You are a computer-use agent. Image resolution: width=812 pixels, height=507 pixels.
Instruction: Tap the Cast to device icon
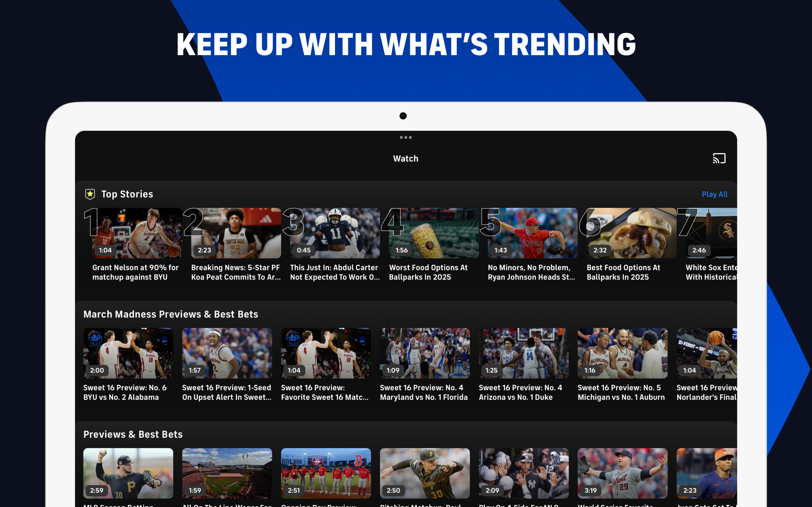(x=719, y=158)
